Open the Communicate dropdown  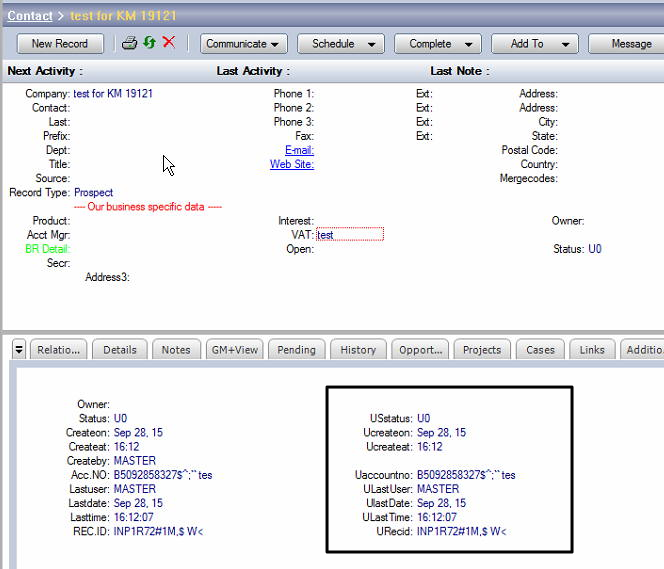244,44
